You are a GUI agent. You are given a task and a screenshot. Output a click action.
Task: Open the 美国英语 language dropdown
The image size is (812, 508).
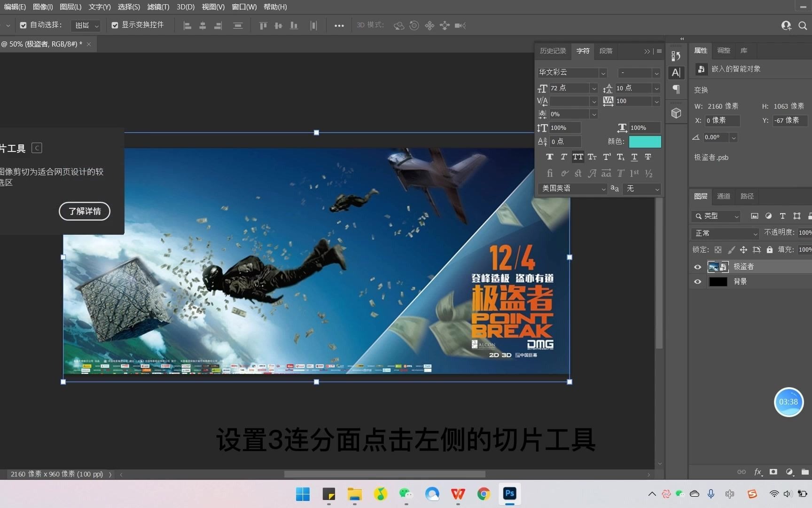[x=573, y=189]
